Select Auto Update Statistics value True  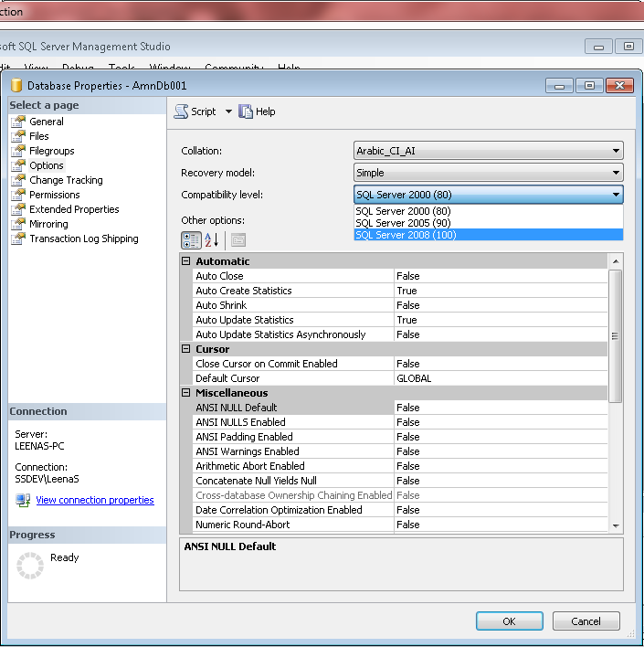coord(501,320)
